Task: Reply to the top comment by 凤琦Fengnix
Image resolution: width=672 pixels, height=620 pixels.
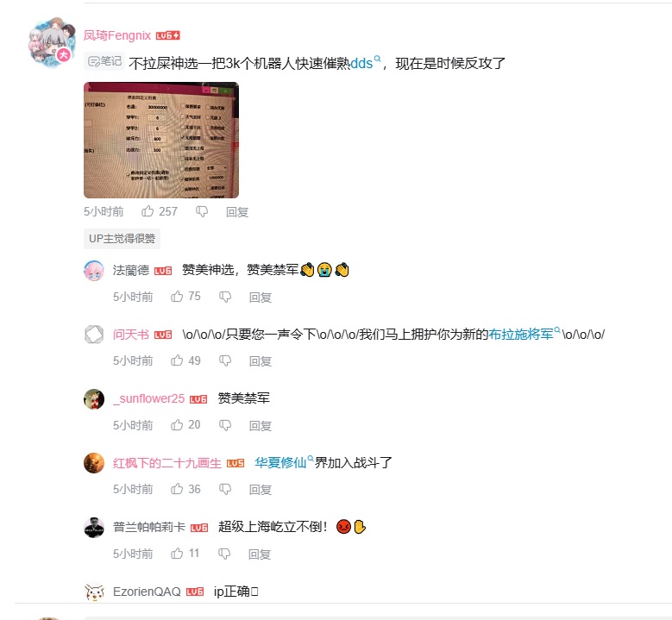Action: (x=237, y=211)
